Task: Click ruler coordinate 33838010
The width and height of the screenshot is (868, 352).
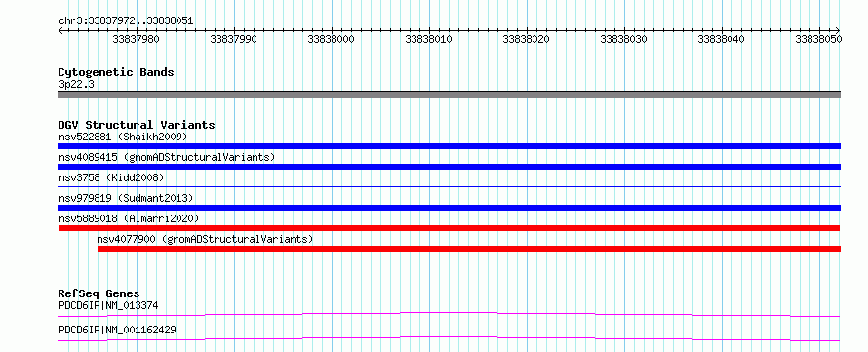Action: [428, 39]
